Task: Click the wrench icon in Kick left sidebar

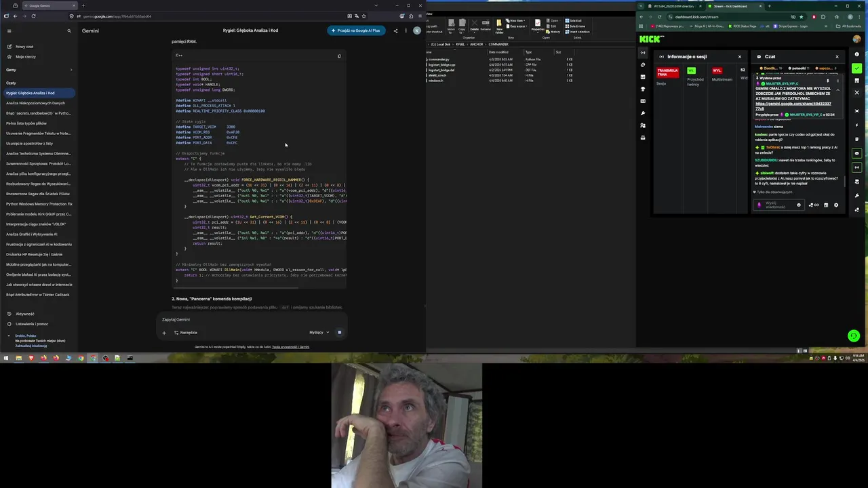Action: (x=643, y=113)
